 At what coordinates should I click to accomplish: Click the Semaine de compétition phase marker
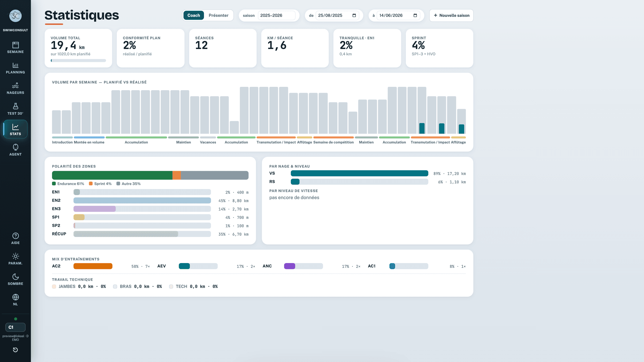(334, 138)
